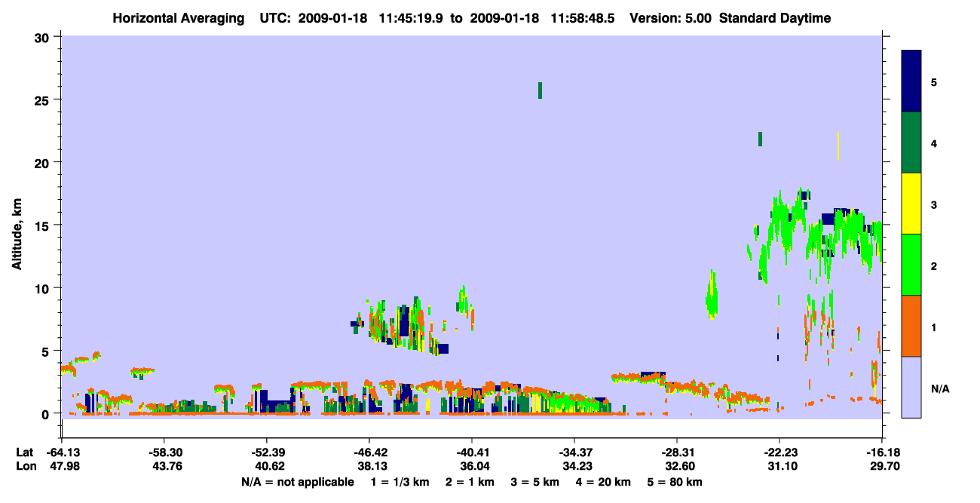The image size is (980, 503).
Task: Click the bright green color bar segment labeled 2
Action: click(911, 265)
